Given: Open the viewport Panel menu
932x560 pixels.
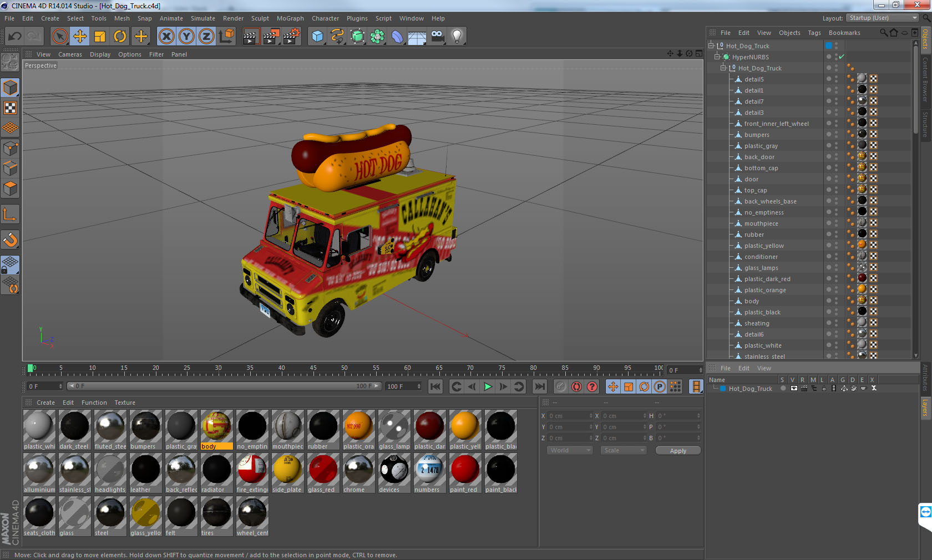Looking at the screenshot, I should coord(179,54).
